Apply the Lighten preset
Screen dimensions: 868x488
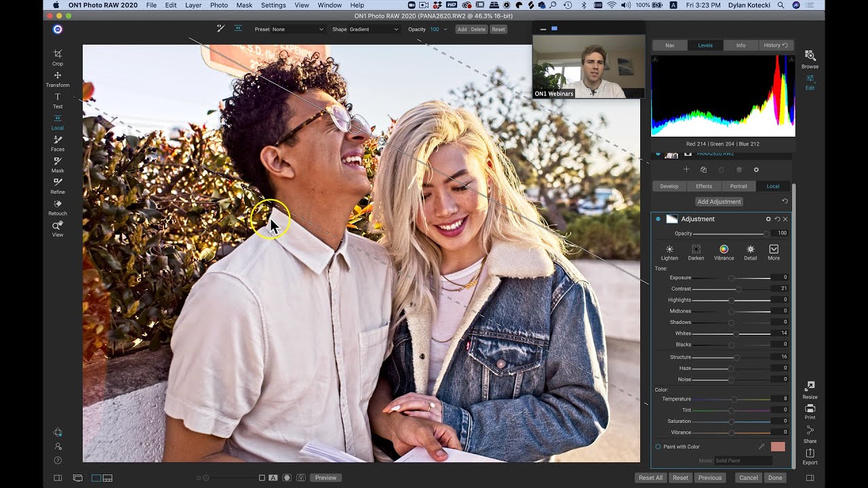pyautogui.click(x=669, y=252)
